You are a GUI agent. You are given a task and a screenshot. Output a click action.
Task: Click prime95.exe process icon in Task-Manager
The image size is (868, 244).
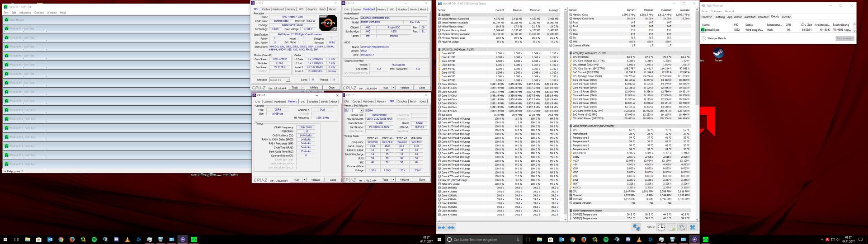pyautogui.click(x=703, y=30)
